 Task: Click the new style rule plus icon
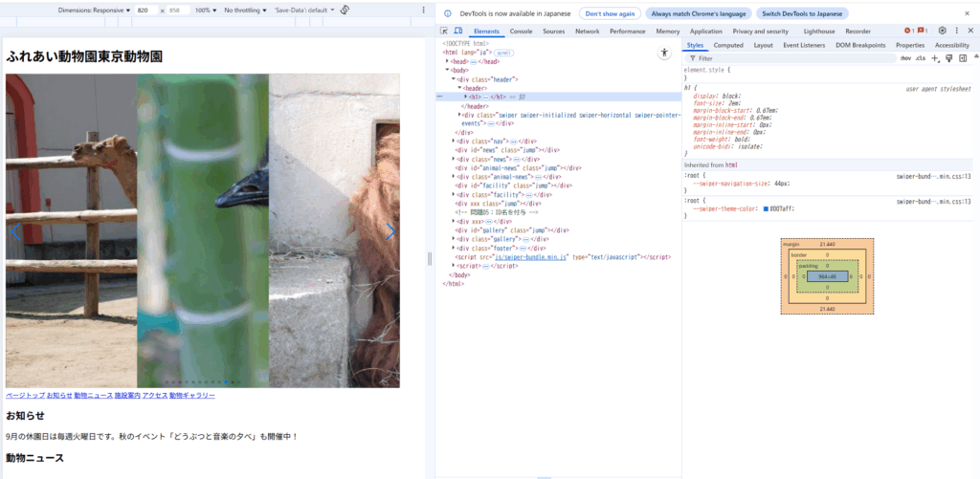pyautogui.click(x=935, y=58)
